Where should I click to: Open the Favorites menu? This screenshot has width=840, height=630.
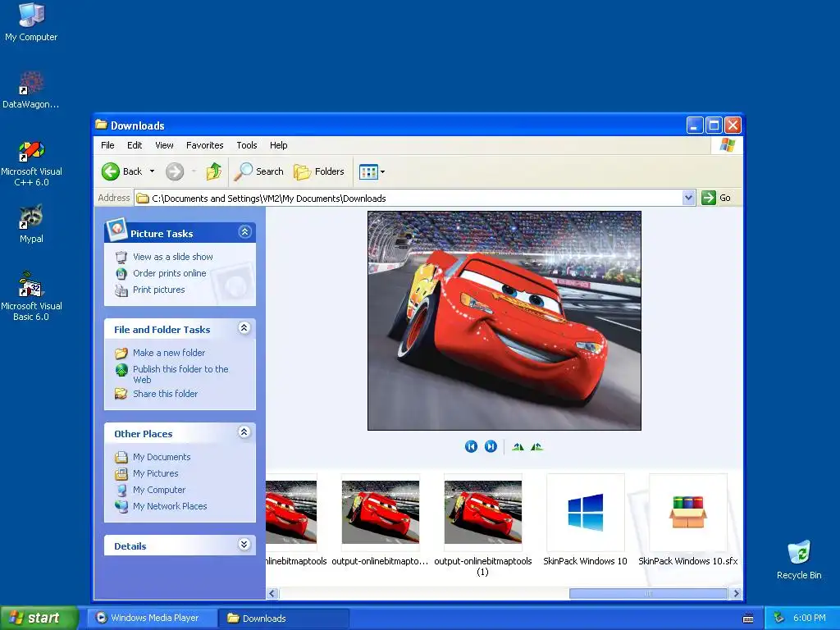204,145
